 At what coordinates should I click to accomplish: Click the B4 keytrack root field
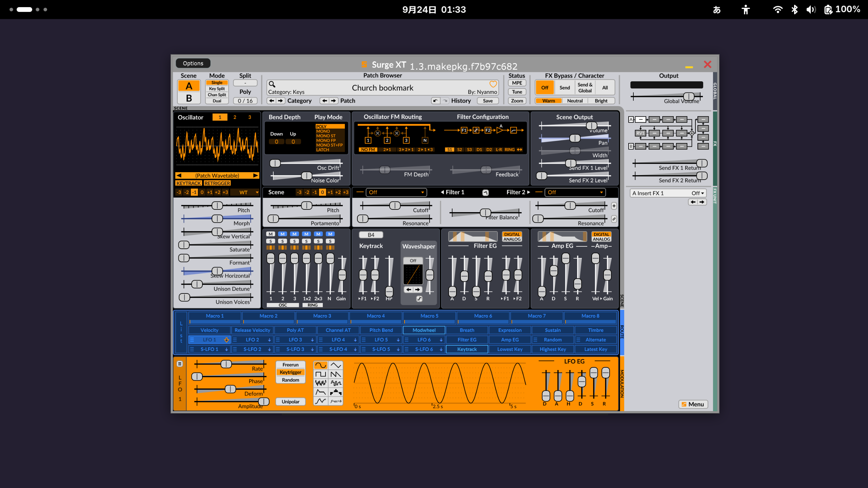click(371, 235)
